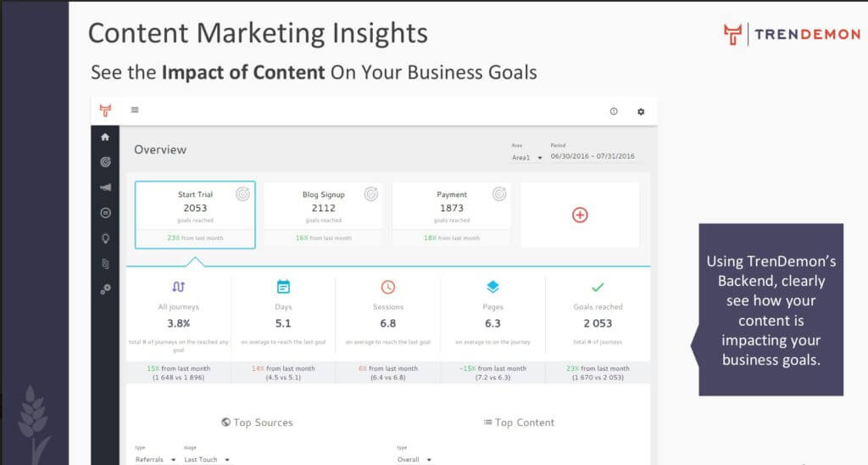Click the gears configuration sidebar icon
This screenshot has width=868, height=465.
click(x=105, y=289)
